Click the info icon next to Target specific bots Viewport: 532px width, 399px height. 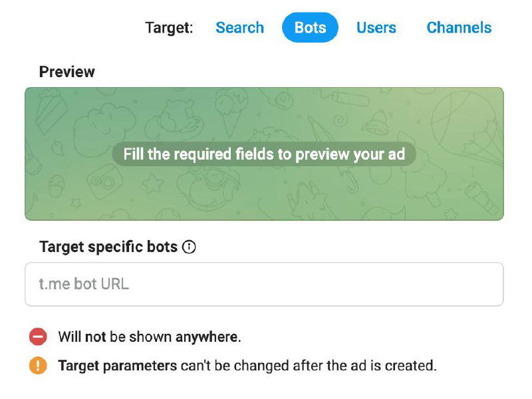coord(190,246)
